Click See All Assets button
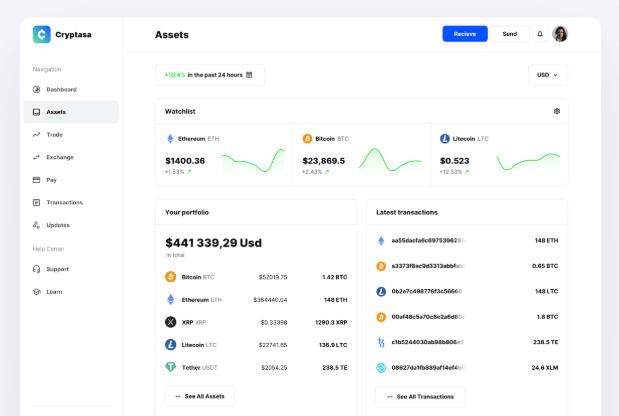 [x=200, y=396]
